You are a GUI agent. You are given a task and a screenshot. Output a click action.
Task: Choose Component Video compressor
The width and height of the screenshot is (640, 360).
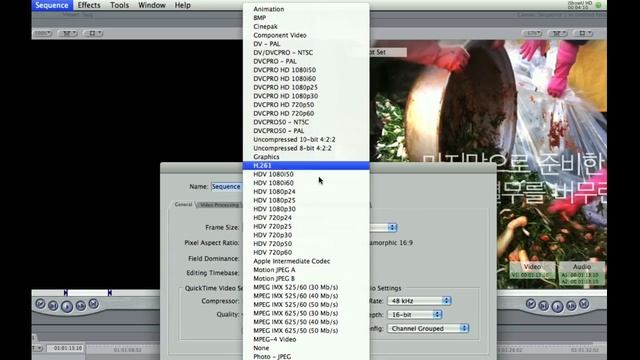[x=306, y=35]
